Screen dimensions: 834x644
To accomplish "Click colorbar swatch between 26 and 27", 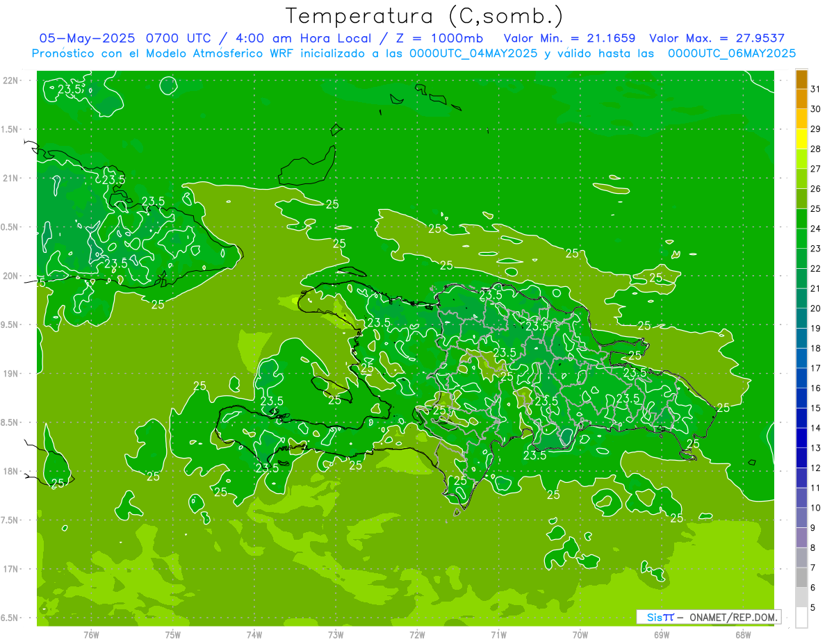I will click(x=801, y=179).
